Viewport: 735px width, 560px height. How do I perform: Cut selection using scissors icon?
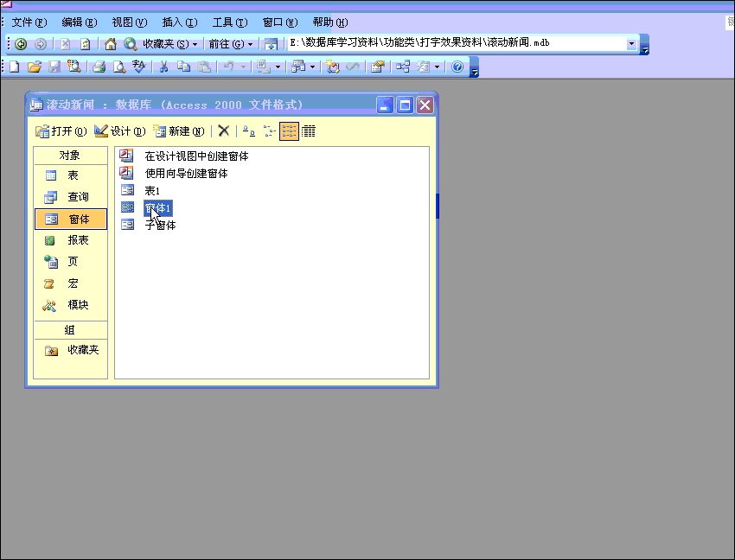click(x=163, y=67)
